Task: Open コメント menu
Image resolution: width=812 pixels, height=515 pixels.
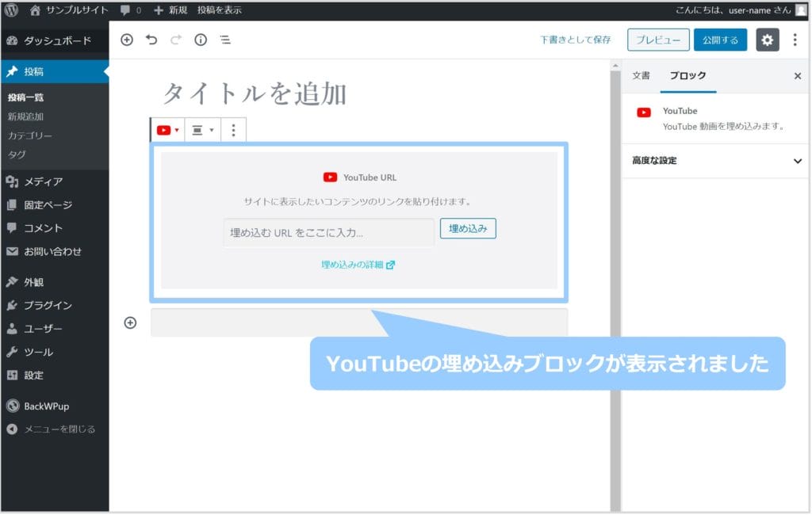Action: [x=55, y=228]
